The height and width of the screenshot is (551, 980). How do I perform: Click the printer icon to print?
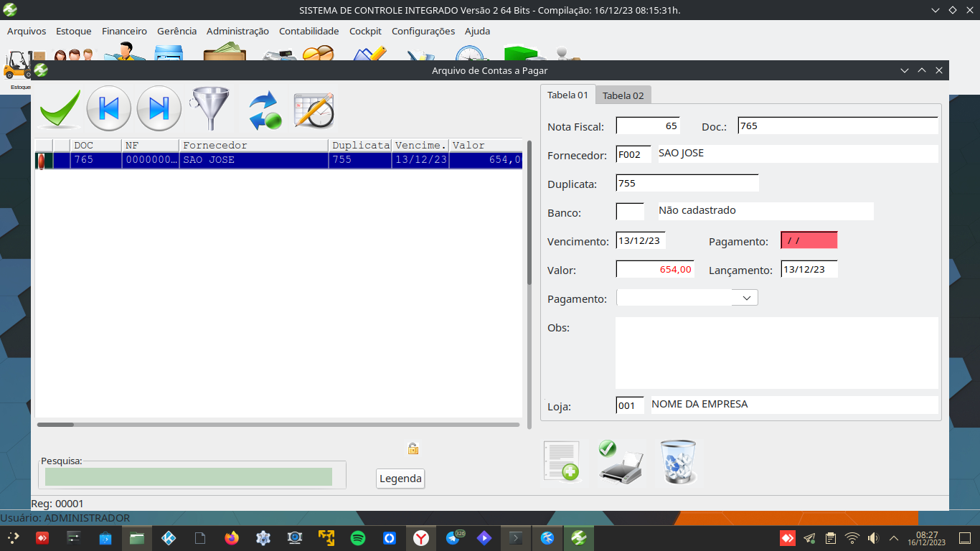(621, 463)
